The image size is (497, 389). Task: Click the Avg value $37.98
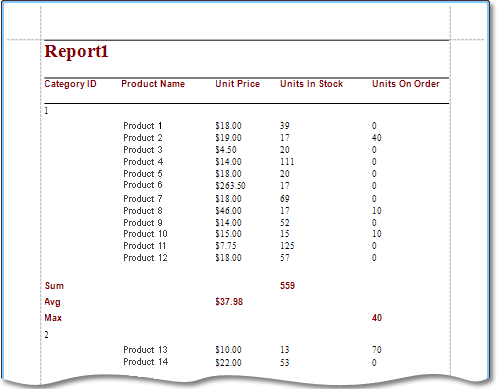pyautogui.click(x=229, y=302)
